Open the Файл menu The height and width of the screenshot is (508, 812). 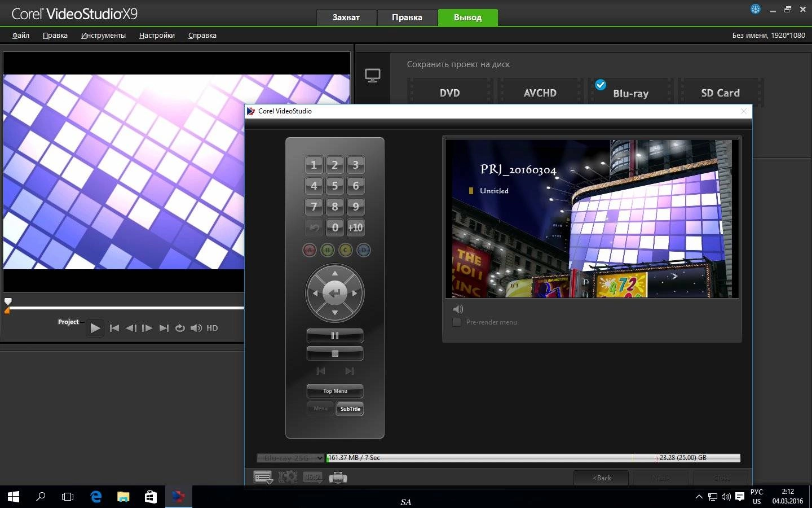point(21,35)
